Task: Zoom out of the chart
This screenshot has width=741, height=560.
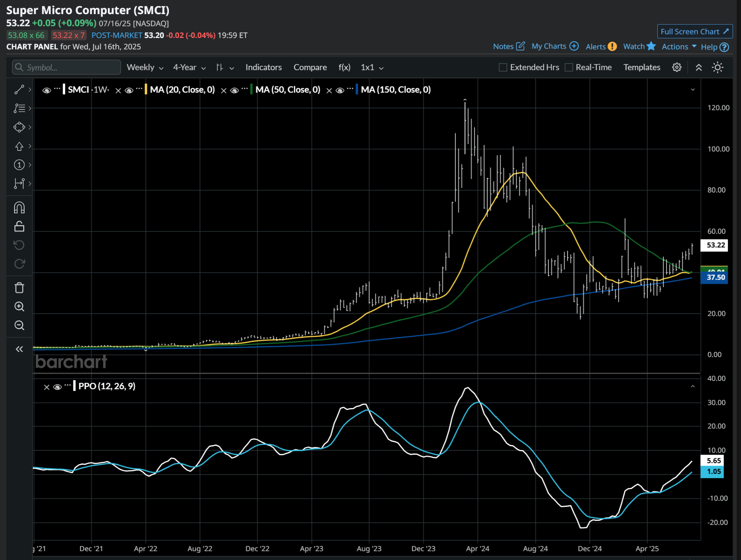Action: click(19, 326)
